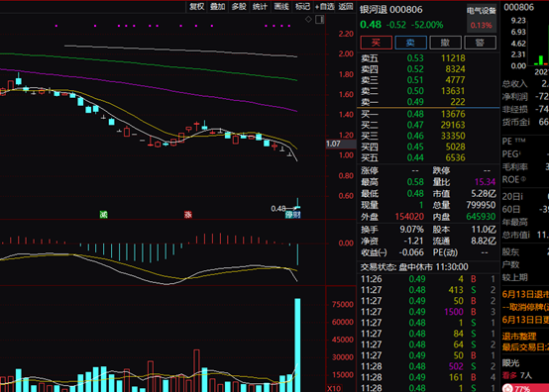Screen dimensions: 549x392
Task: Select 标记 mark tool
Action: coord(302,6)
